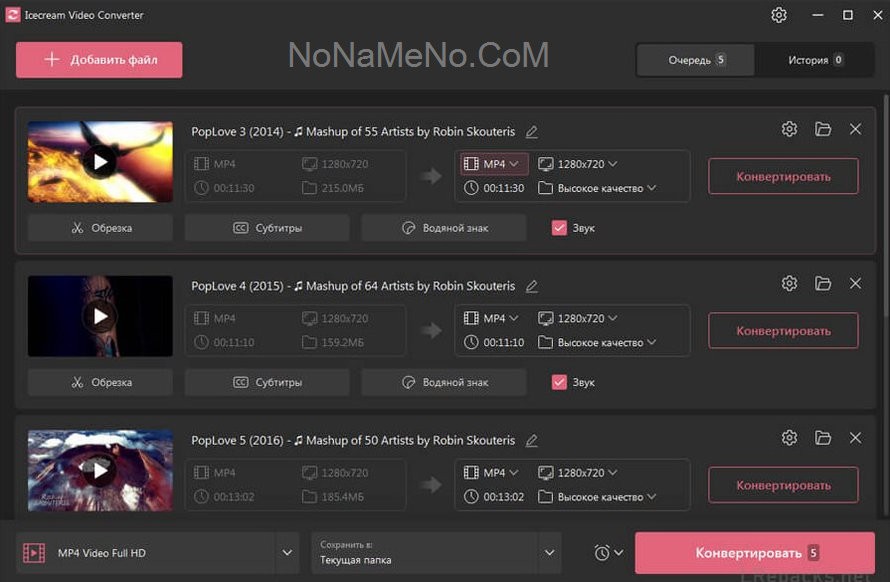The height and width of the screenshot is (582, 890).
Task: Click Водяной знак button for PopLove 4
Action: click(x=444, y=382)
